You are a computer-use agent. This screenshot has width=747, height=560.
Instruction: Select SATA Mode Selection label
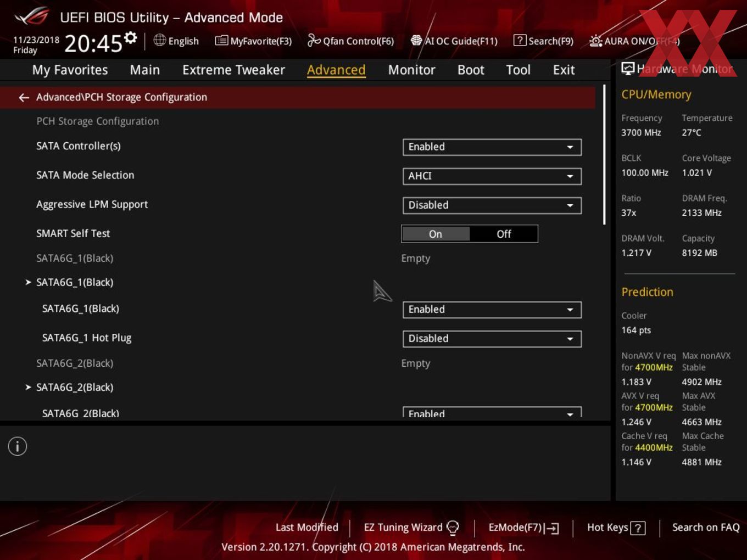click(x=85, y=175)
